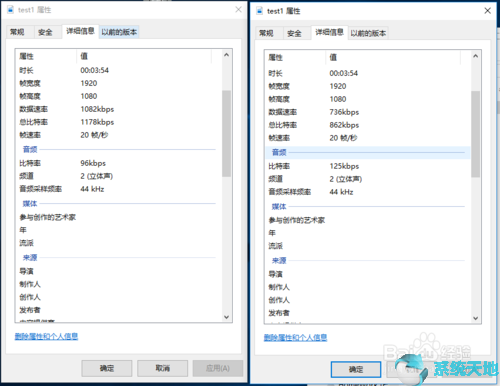
Task: Select 1082kbps data rate value in left window
Action: click(97, 109)
